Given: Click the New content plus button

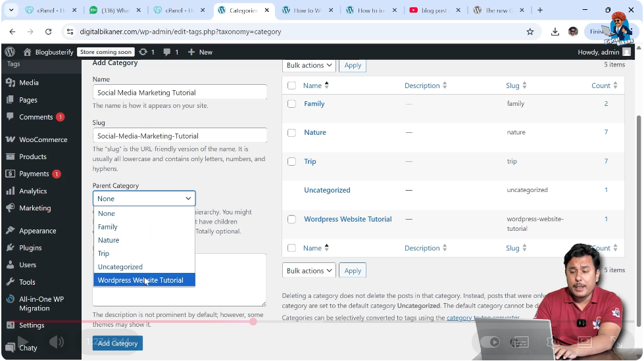Looking at the screenshot, I should tap(200, 52).
